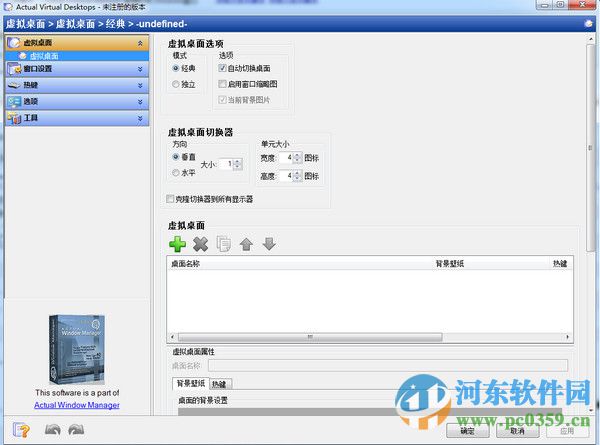Screen dimensions: 600x445
Task: Click the 宽度 spinner arrows
Action: click(x=297, y=158)
